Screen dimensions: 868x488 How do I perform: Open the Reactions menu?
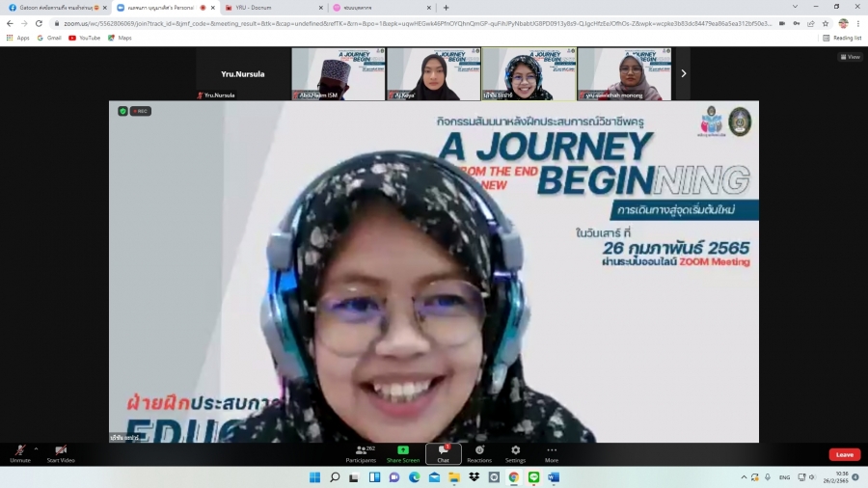(x=479, y=452)
